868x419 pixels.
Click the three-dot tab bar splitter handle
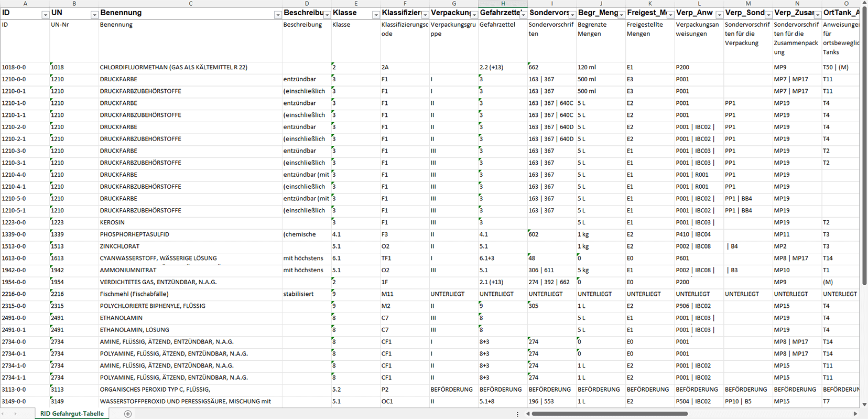click(518, 414)
